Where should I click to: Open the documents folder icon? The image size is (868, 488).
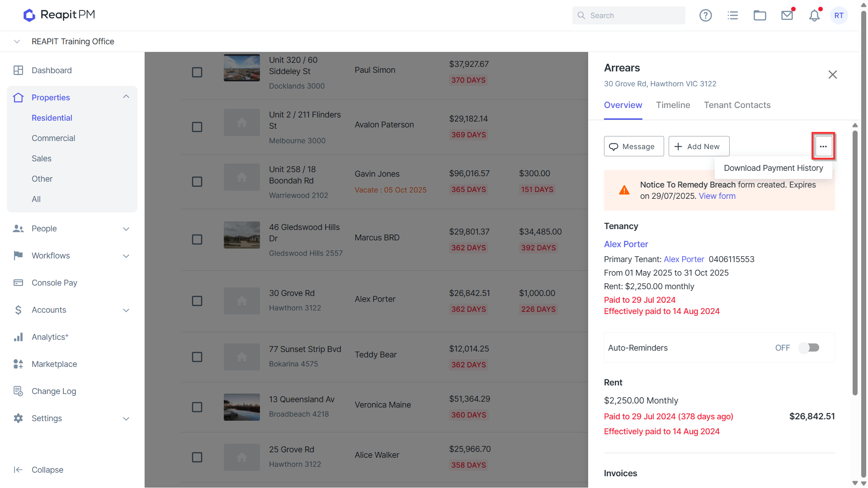pyautogui.click(x=759, y=15)
